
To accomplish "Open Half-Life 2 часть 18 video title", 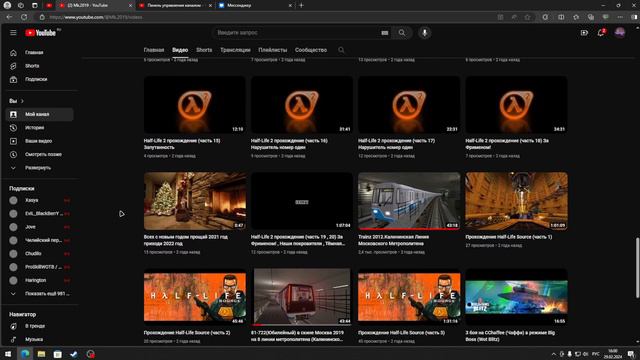I will 507,144.
